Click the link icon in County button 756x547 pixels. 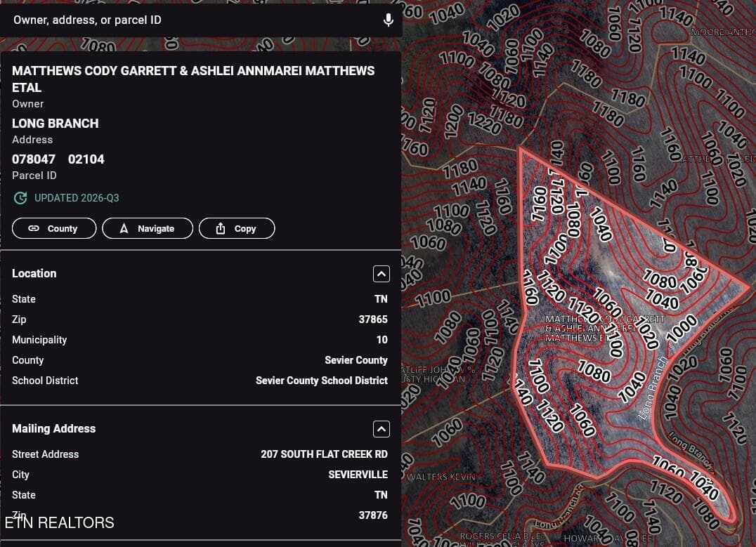click(34, 228)
